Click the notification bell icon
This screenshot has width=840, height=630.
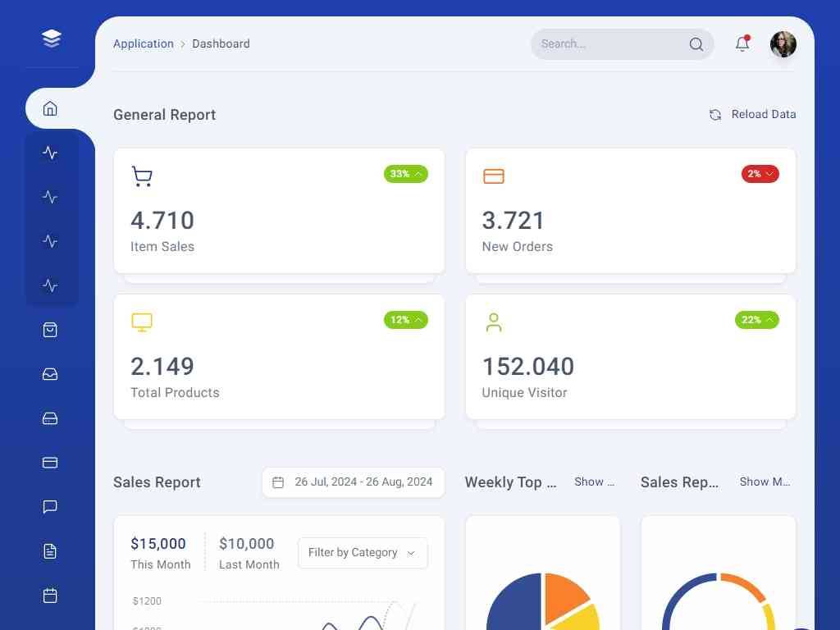click(x=742, y=44)
